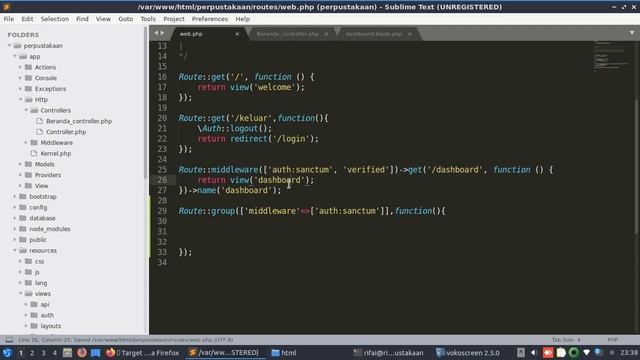Change PHP syntax in status bar
The width and height of the screenshot is (640, 360).
(612, 340)
